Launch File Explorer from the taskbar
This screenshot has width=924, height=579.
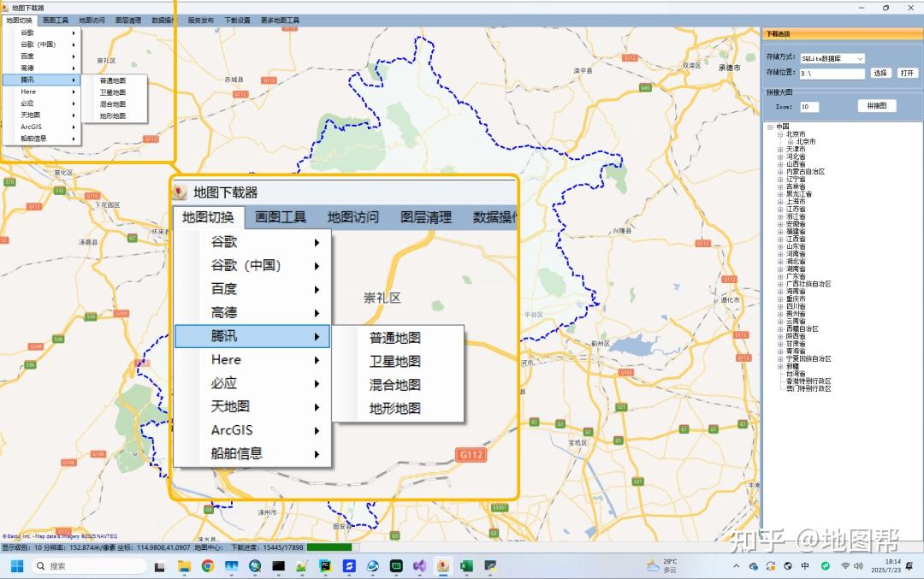185,567
